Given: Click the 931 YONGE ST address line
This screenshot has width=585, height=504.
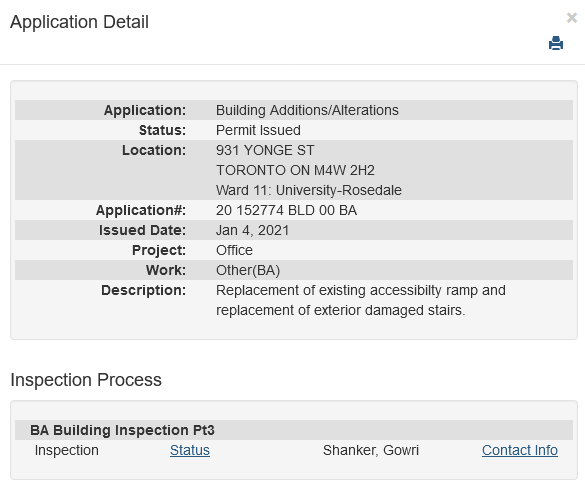Looking at the screenshot, I should [265, 150].
